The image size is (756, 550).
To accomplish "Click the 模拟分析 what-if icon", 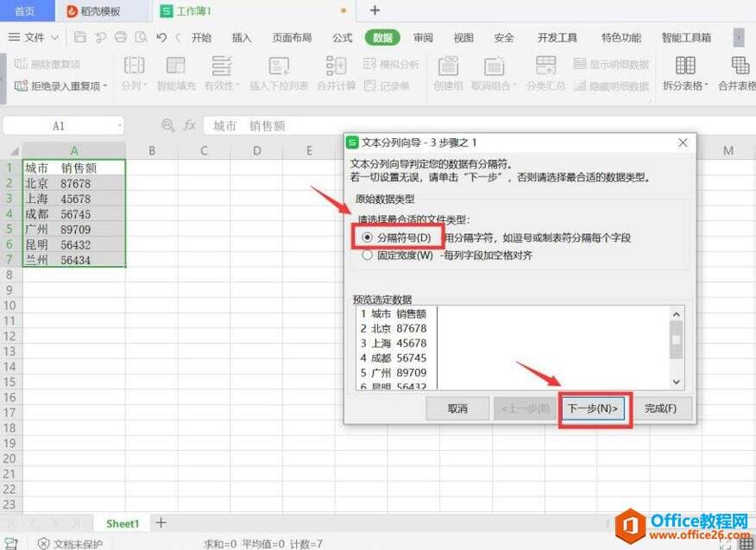I will 370,64.
